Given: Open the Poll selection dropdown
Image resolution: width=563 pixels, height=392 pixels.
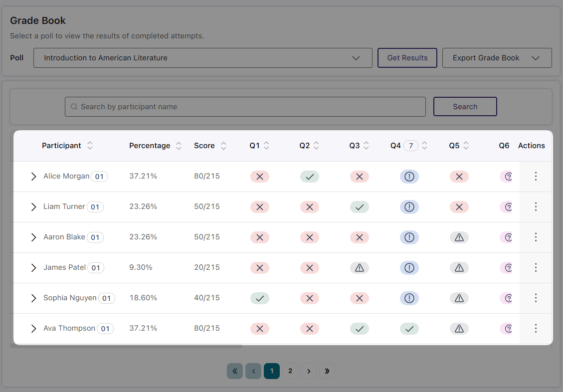Looking at the screenshot, I should coord(202,58).
